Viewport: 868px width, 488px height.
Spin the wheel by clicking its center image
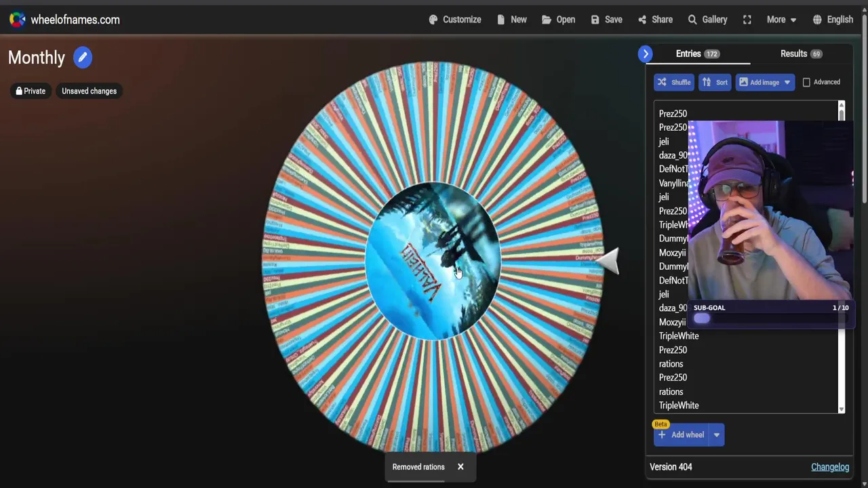point(433,260)
